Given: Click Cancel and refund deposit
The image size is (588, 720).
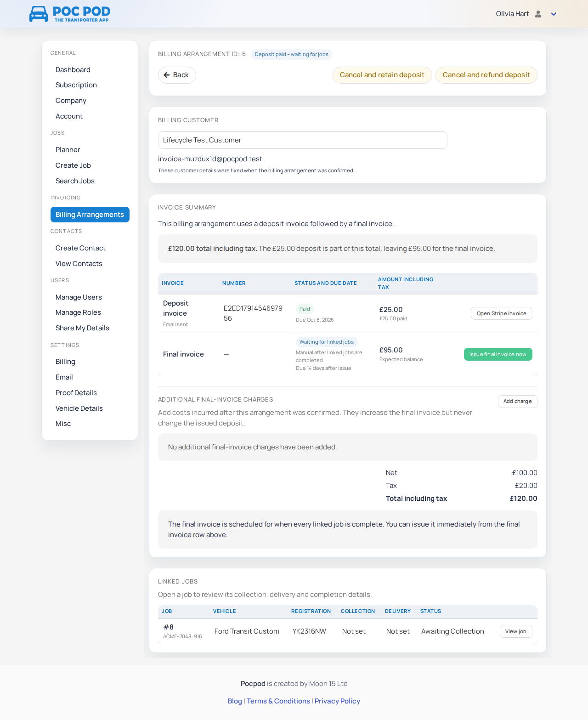Looking at the screenshot, I should (x=486, y=75).
